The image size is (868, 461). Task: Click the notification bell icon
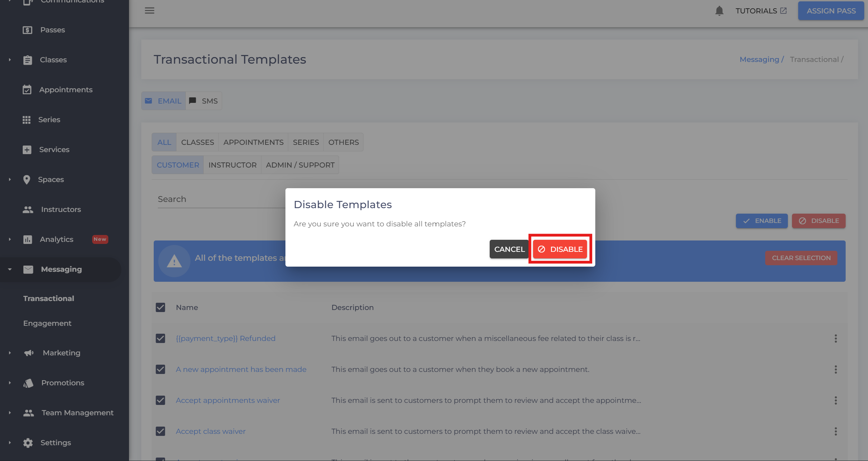(x=719, y=11)
